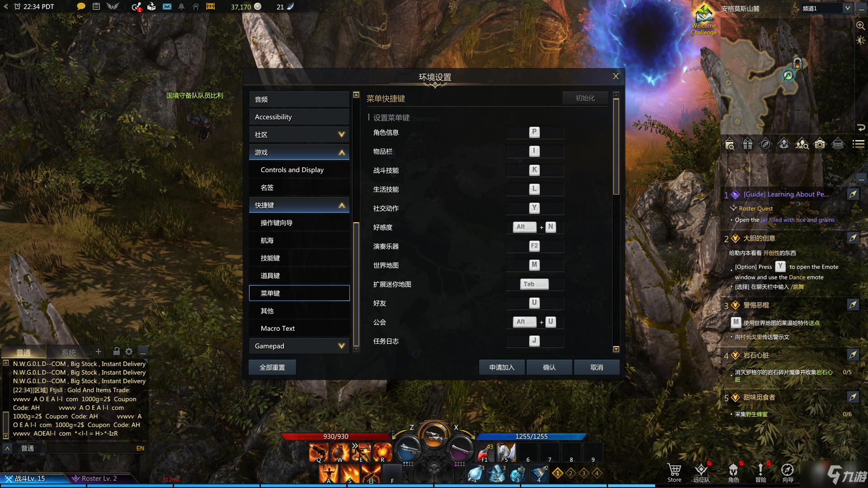Click the 好感度 Alt+N keybind field

(533, 226)
